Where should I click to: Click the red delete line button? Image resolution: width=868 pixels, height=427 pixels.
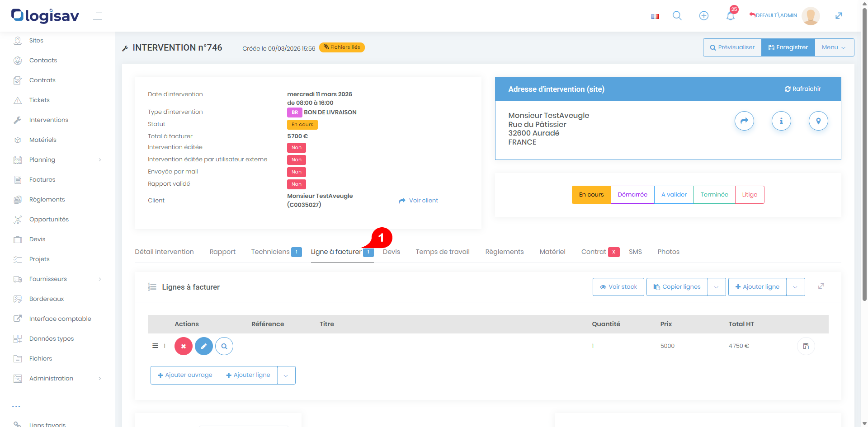coord(184,346)
